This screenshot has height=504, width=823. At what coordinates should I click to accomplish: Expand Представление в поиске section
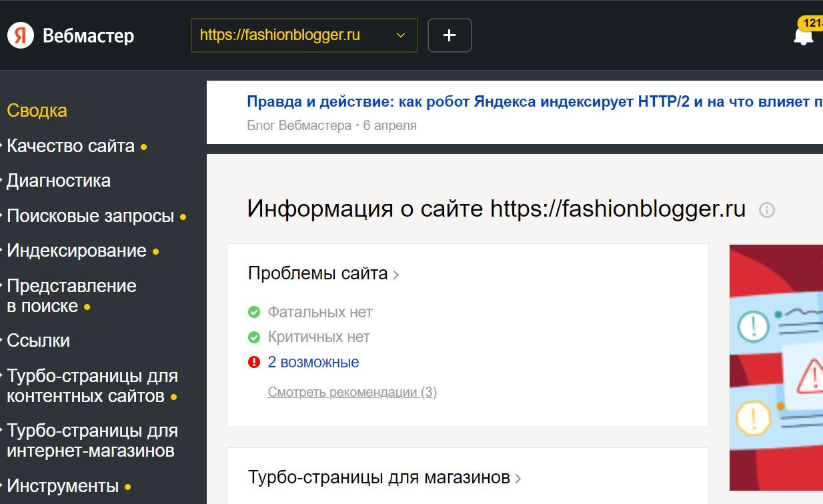71,296
